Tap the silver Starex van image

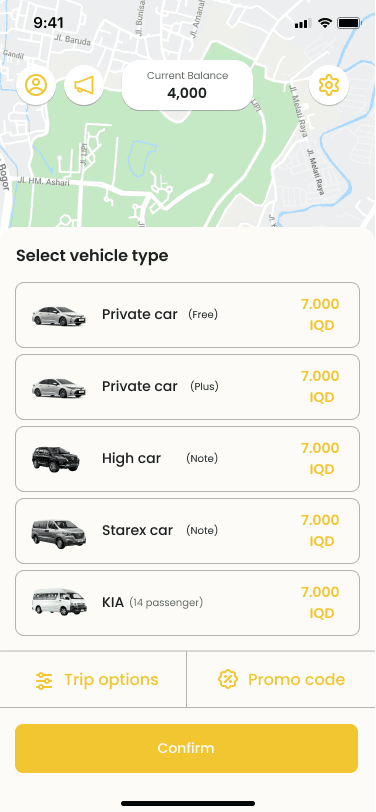pyautogui.click(x=59, y=533)
